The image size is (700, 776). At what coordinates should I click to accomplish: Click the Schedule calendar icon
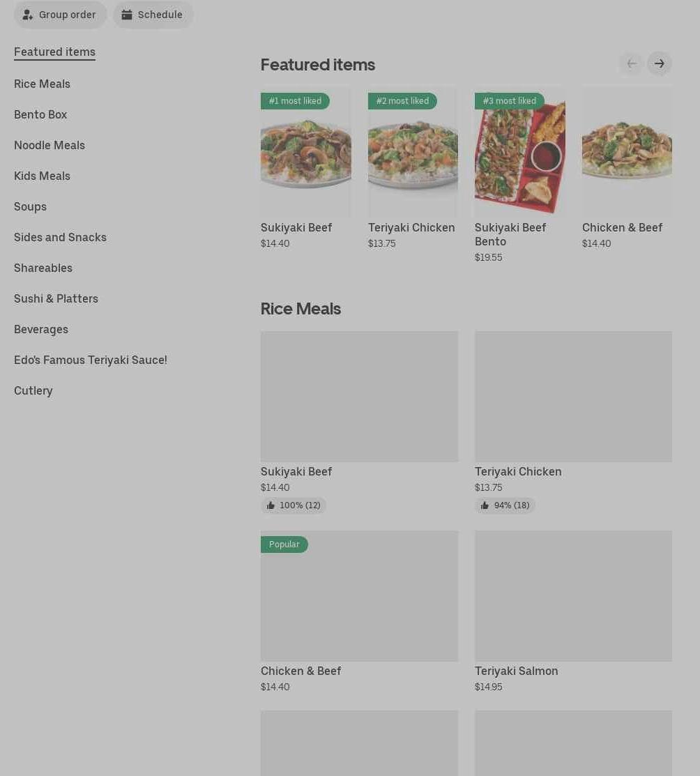click(127, 15)
